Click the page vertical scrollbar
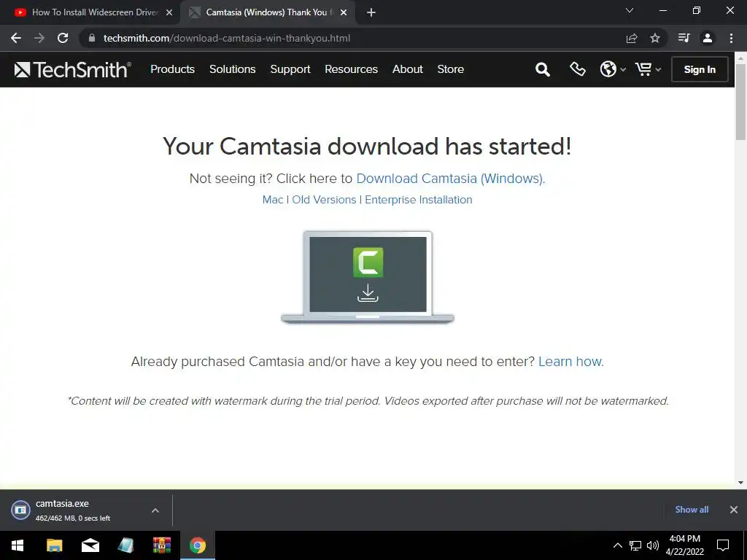747x560 pixels. [x=741, y=102]
